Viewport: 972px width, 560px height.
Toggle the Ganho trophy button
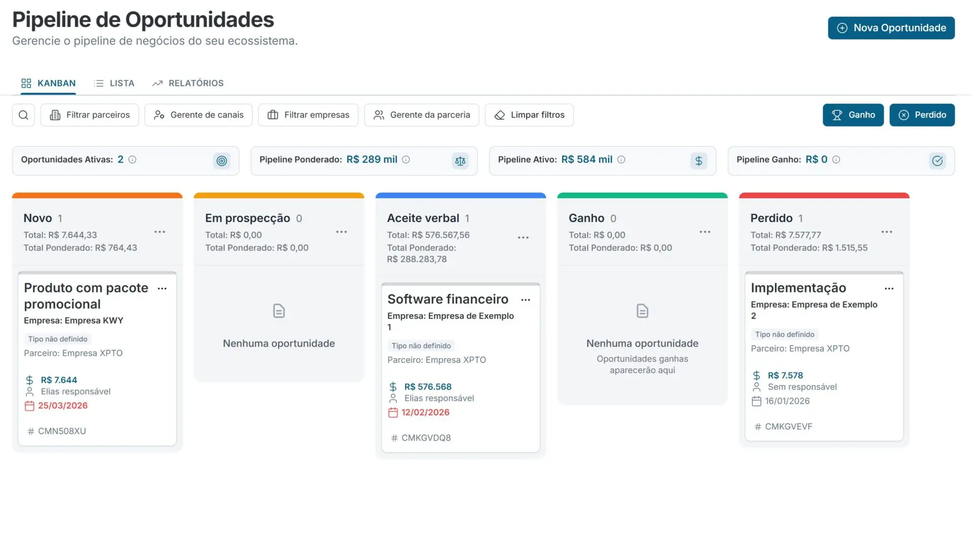[x=853, y=115]
